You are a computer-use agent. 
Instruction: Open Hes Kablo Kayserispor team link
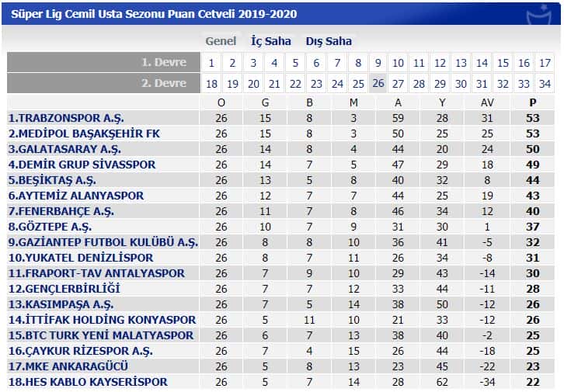click(x=88, y=382)
